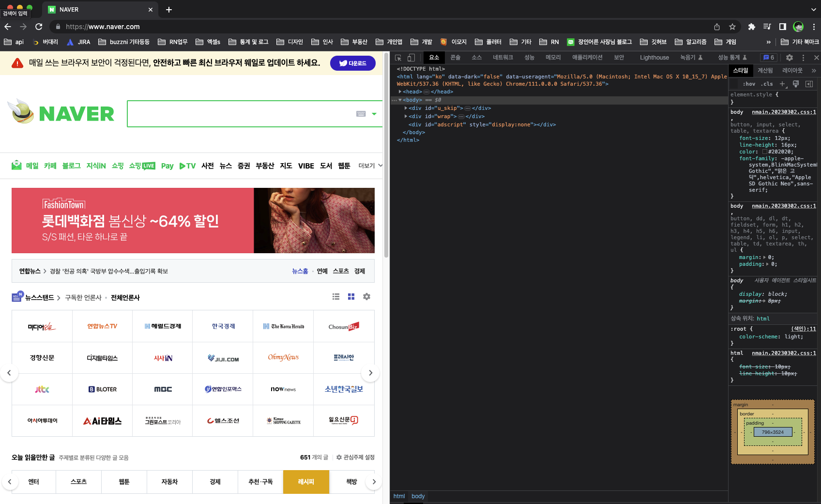Select html in the DevTools breadcrumb

pos(399,496)
